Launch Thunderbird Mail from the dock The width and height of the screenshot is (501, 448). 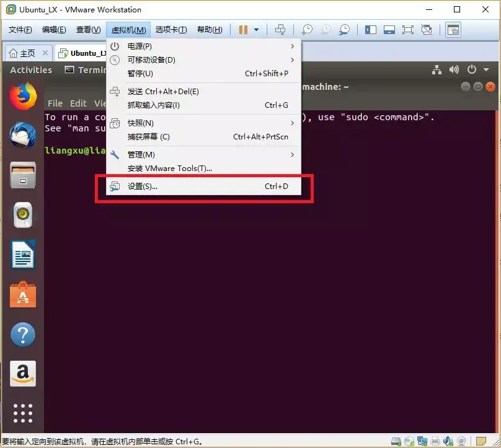point(23,135)
